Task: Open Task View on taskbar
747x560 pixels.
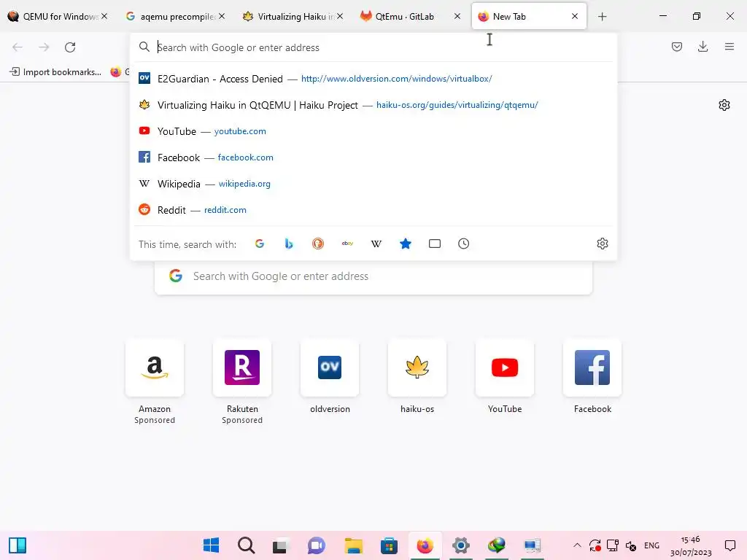Action: click(x=281, y=545)
